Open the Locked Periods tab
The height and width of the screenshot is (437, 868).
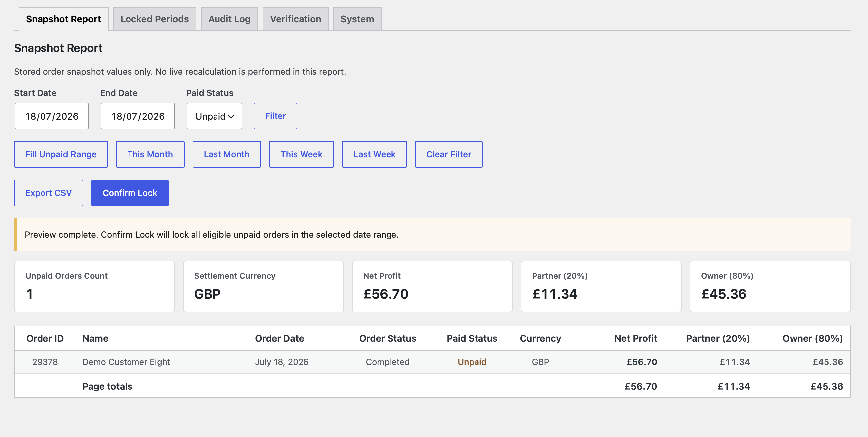[x=155, y=19]
